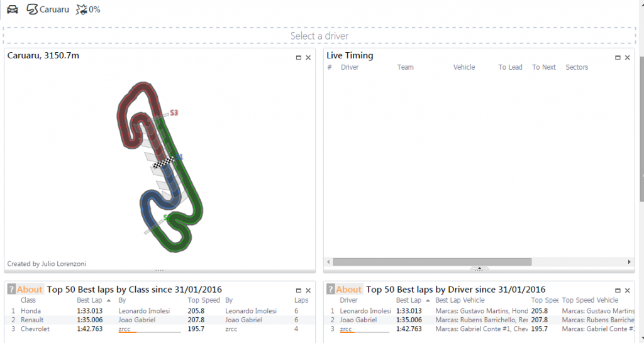This screenshot has height=343, width=644.
Task: Maximize the Best laps by Driver panel
Action: pyautogui.click(x=618, y=290)
